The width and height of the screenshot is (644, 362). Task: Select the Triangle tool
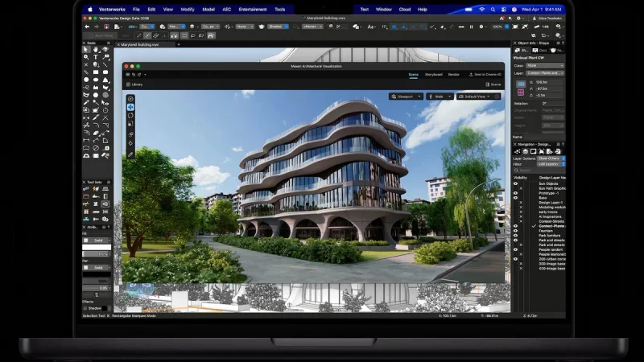pyautogui.click(x=105, y=80)
